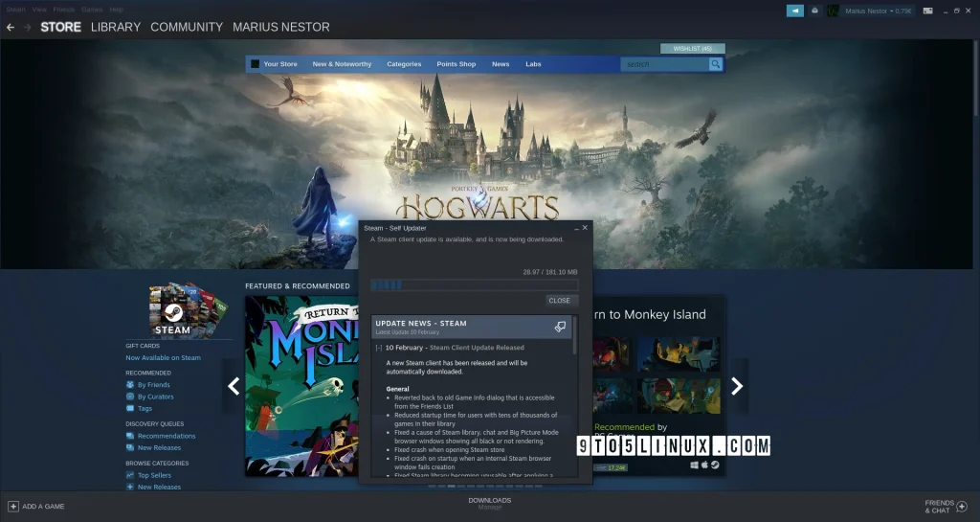
Task: Click the plus icon for Add a Game
Action: coord(13,507)
